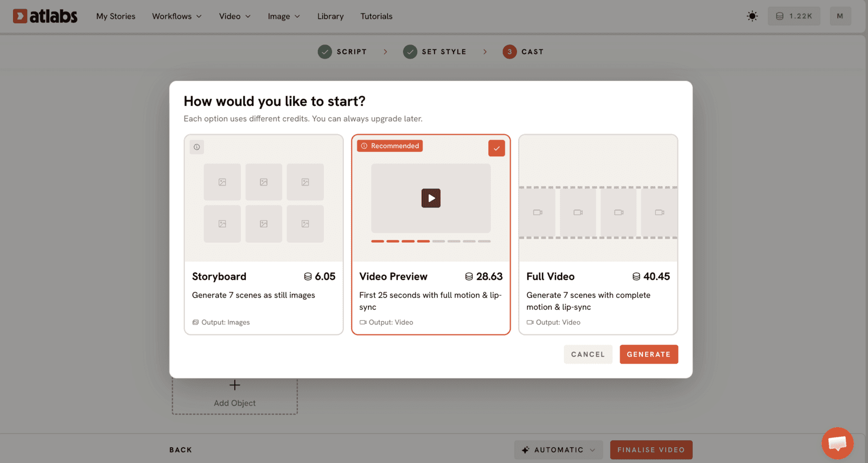Go to Set Style step
This screenshot has width=868, height=463.
[435, 52]
